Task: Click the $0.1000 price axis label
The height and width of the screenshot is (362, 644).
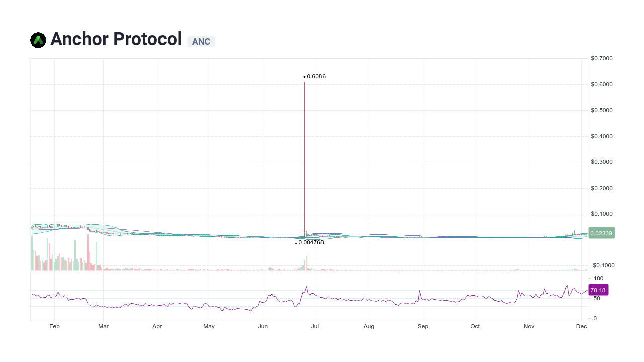Action: pos(602,214)
